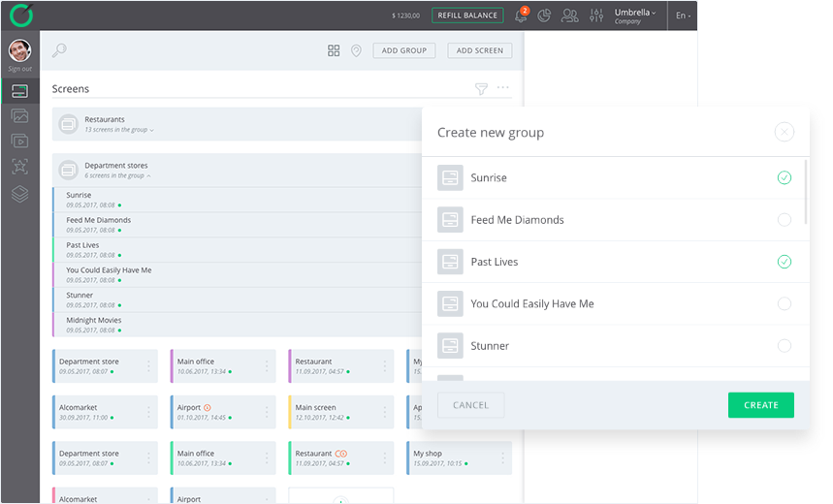Screen dimensions: 833x504
Task: Open the map location pin icon
Action: pyautogui.click(x=356, y=50)
